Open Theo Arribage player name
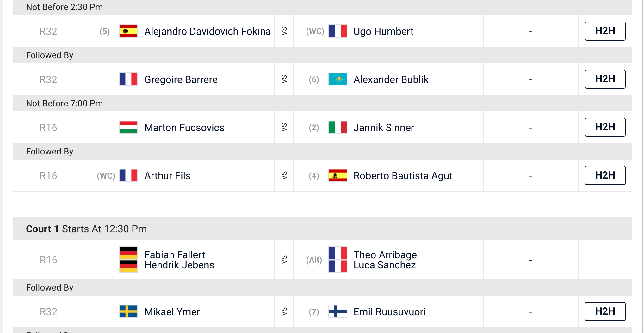Image resolution: width=644 pixels, height=333 pixels. click(x=385, y=255)
